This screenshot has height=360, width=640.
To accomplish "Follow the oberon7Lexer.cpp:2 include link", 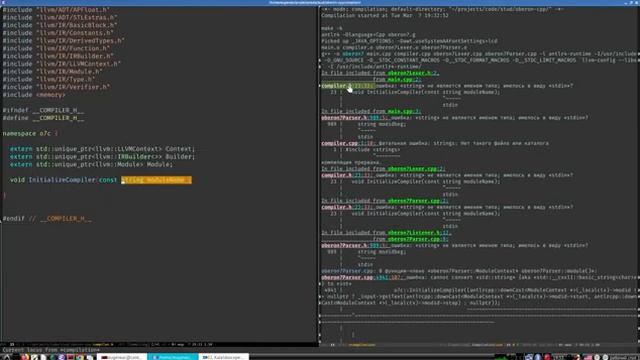I will pos(416,169).
